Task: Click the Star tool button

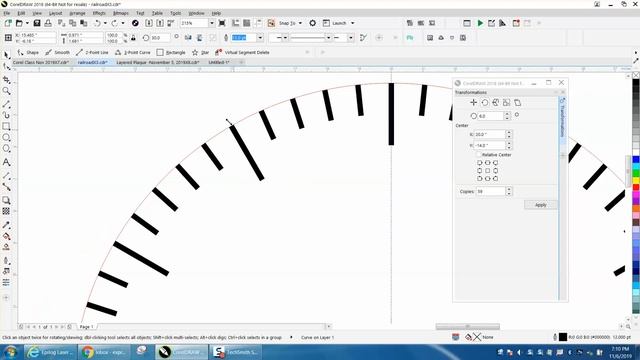Action: point(200,52)
